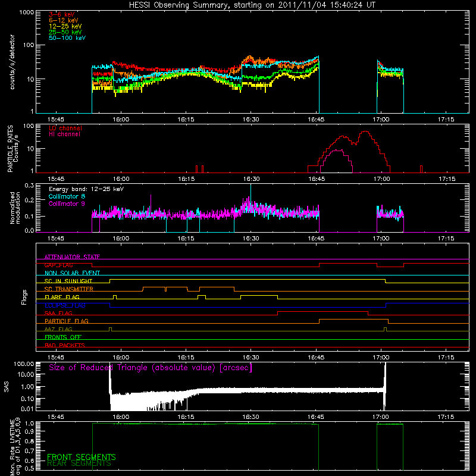Click the Normalized modulation axis label
This screenshot has width=476, height=476.
point(15,208)
